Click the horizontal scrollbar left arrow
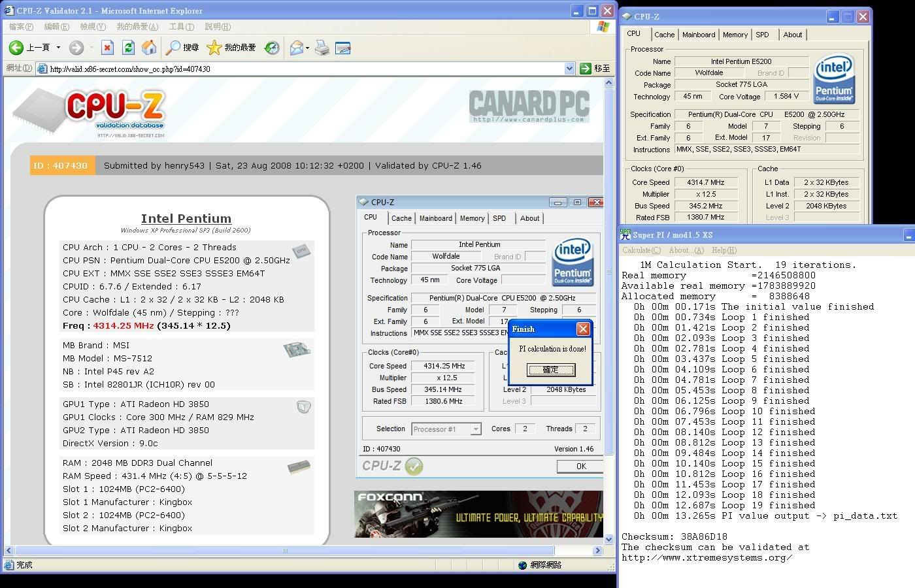 click(x=9, y=550)
